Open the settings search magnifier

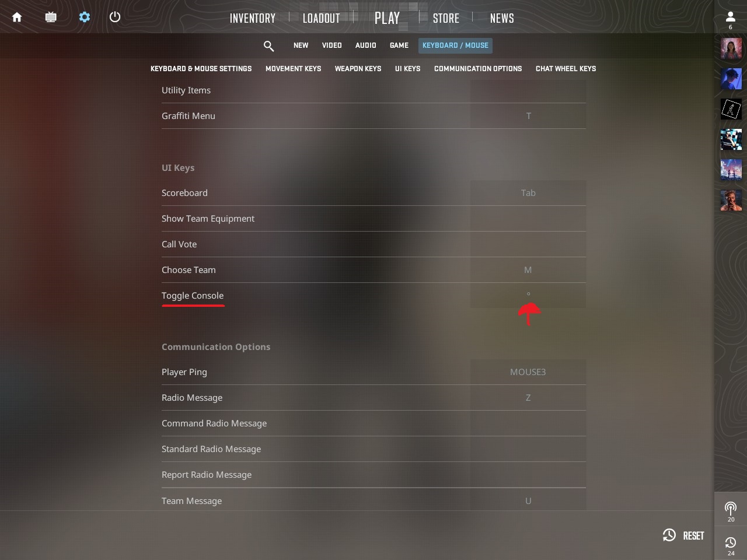coord(268,45)
